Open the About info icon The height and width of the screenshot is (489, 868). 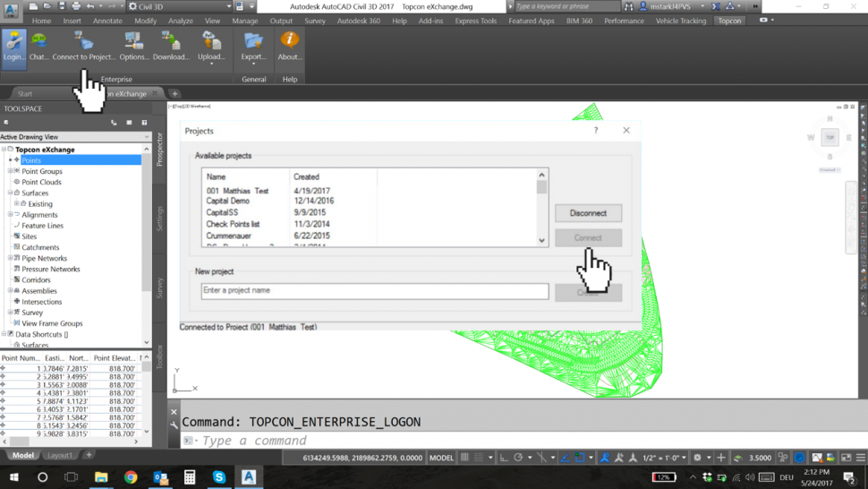pyautogui.click(x=289, y=47)
